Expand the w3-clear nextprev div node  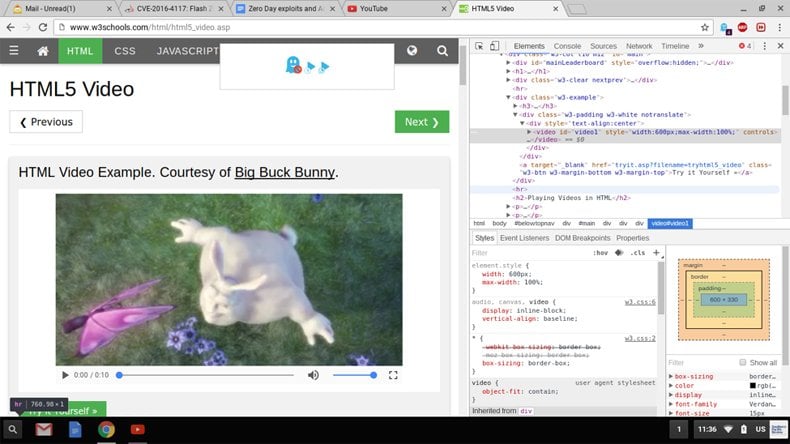click(508, 80)
